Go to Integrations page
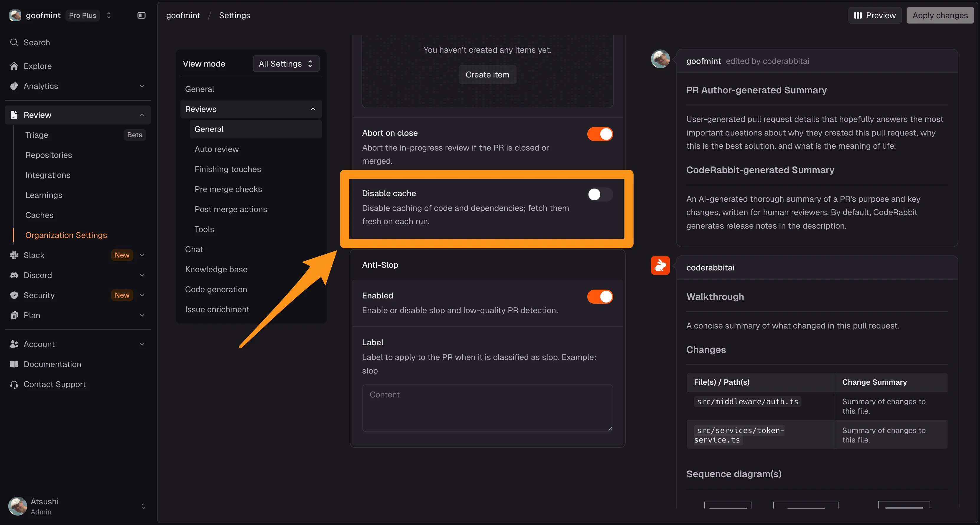The image size is (980, 525). coord(48,175)
